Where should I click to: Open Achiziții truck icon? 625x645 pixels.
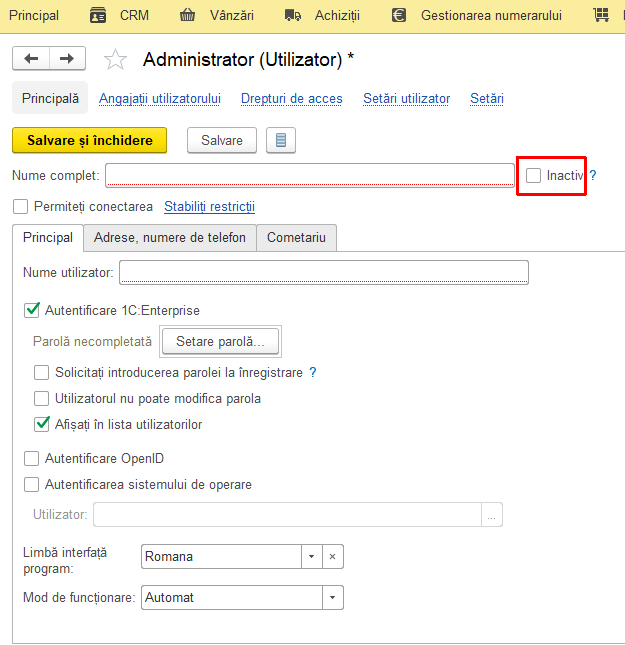point(293,16)
